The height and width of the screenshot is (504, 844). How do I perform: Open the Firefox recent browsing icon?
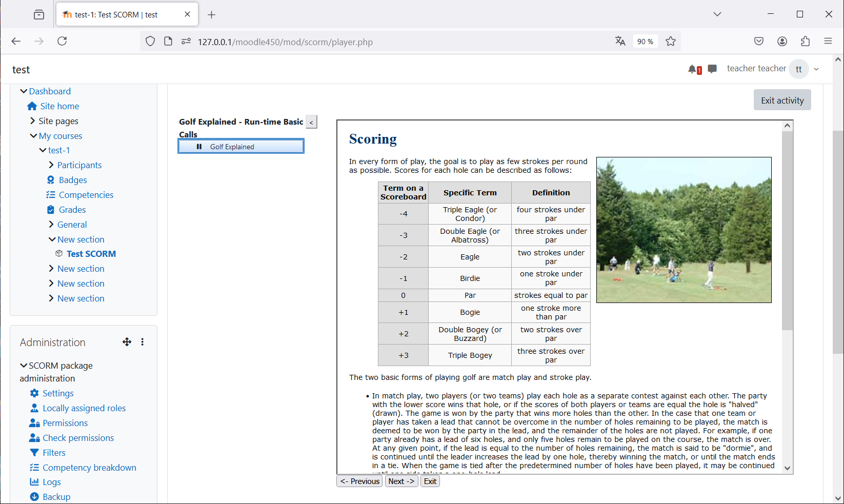coord(39,14)
